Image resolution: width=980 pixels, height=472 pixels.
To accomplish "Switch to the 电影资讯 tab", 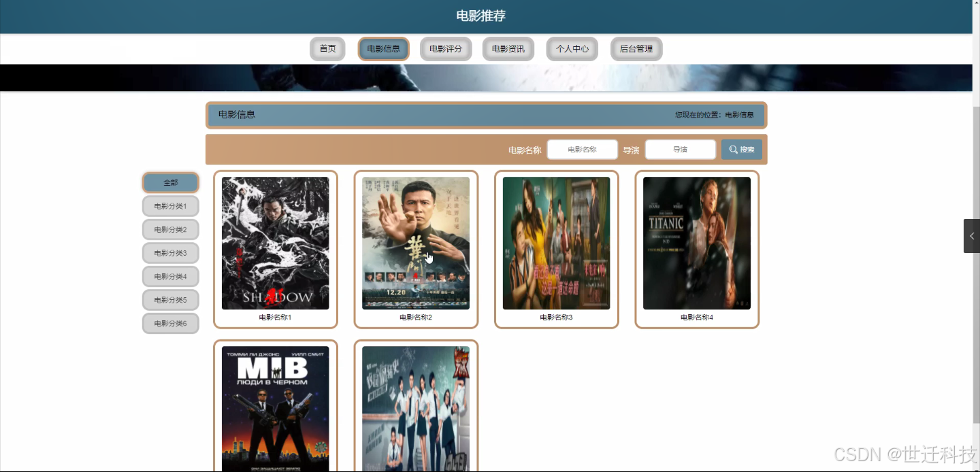I will [x=508, y=49].
